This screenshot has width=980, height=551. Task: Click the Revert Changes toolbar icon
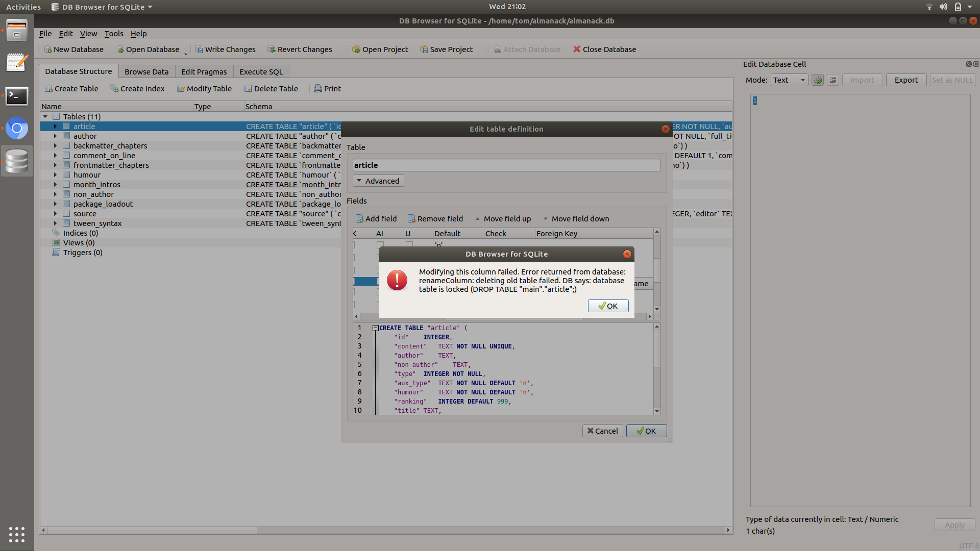pyautogui.click(x=271, y=49)
